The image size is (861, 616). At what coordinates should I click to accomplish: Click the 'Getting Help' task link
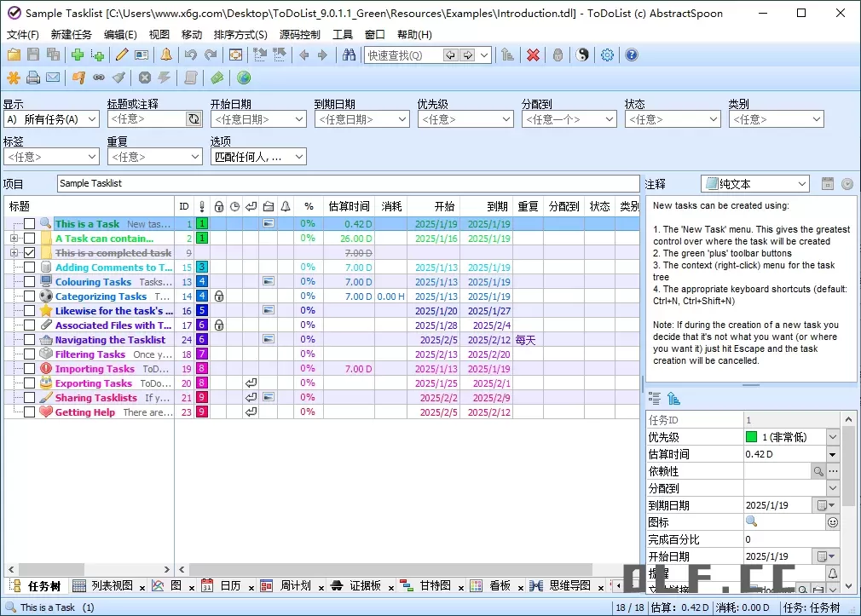(84, 412)
